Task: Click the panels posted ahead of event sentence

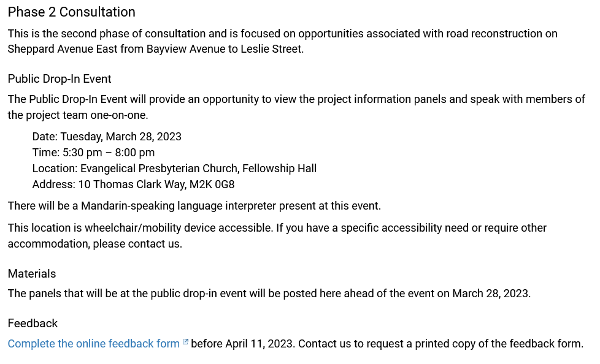Action: (x=269, y=294)
